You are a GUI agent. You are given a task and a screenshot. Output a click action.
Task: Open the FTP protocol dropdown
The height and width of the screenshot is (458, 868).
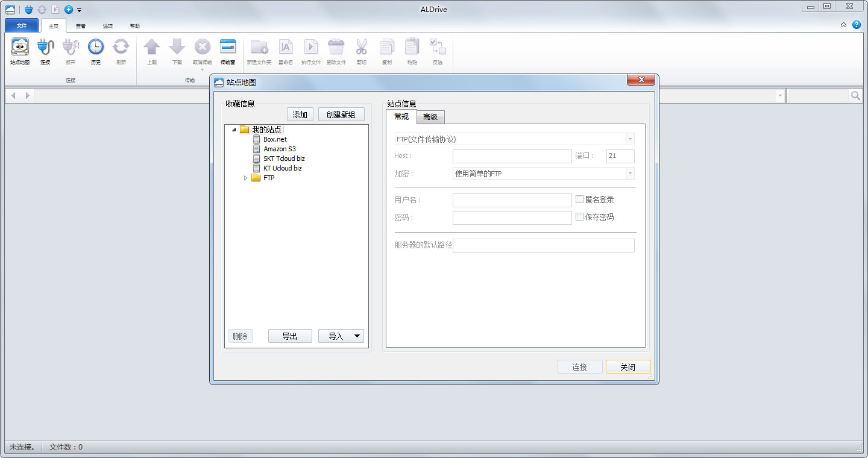pos(630,139)
